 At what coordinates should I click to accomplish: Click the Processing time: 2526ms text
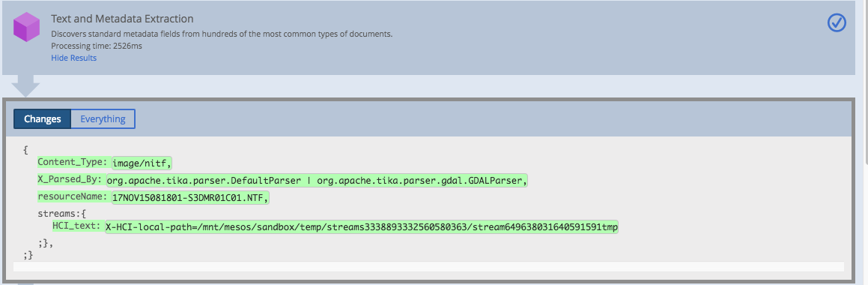97,46
